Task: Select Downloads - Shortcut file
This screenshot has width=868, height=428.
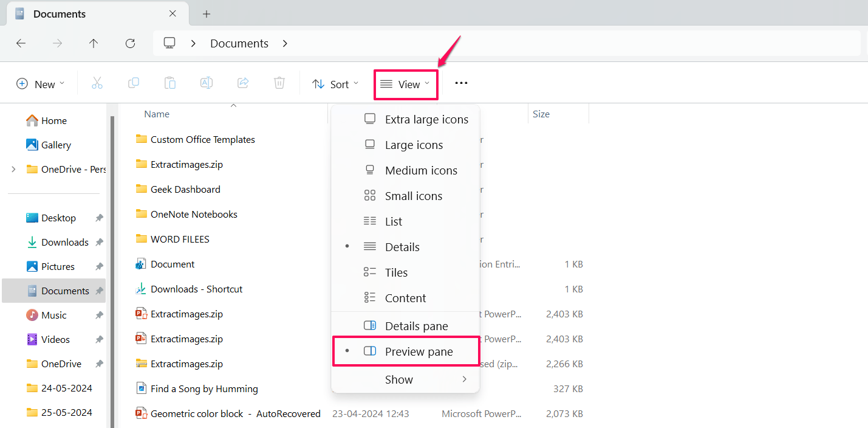Action: [189, 289]
